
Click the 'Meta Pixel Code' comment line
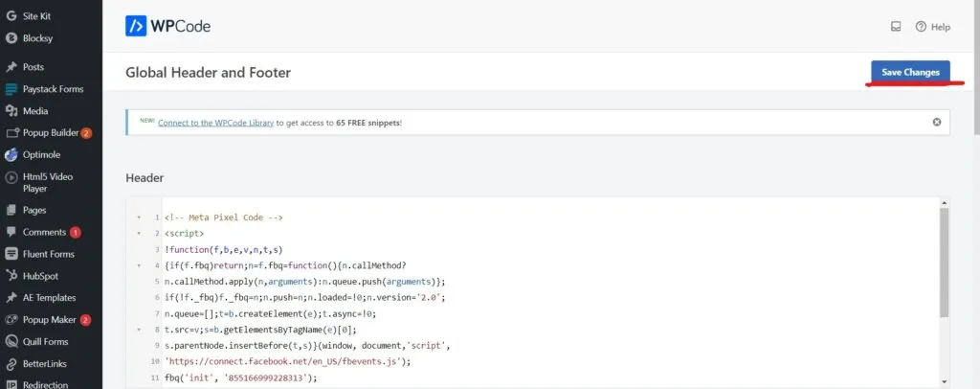point(224,217)
